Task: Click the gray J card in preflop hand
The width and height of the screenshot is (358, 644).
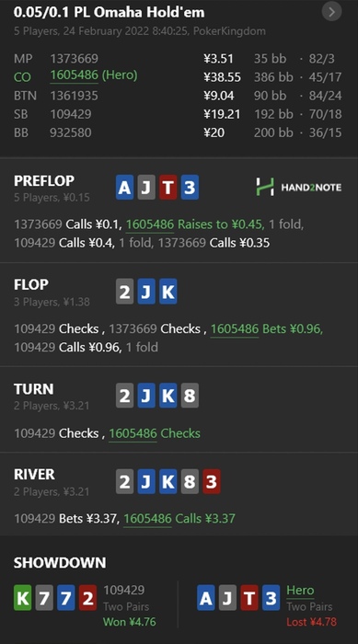Action: point(146,188)
